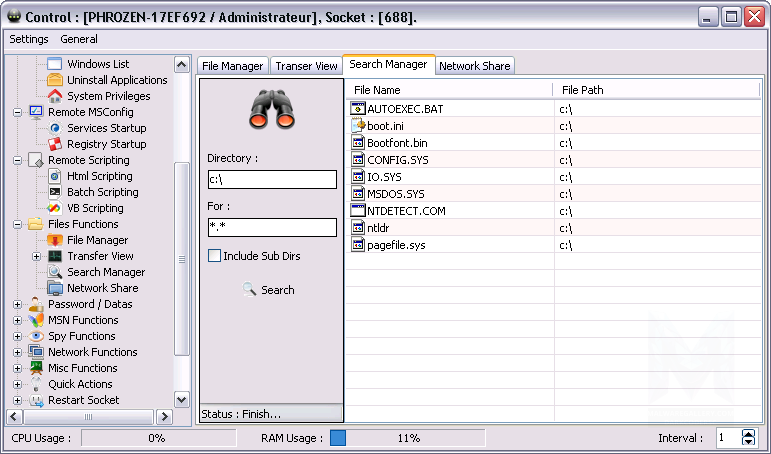
Task: Select the System Privileges house icon
Action: (56, 96)
